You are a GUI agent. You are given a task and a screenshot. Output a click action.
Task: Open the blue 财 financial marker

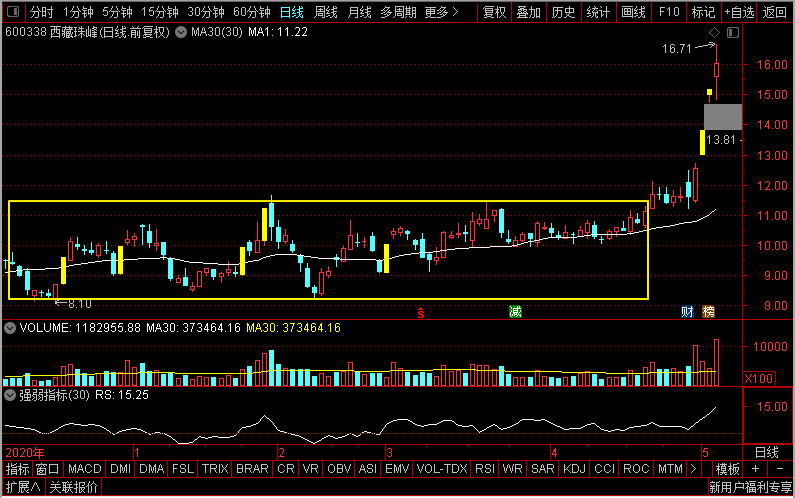point(687,311)
